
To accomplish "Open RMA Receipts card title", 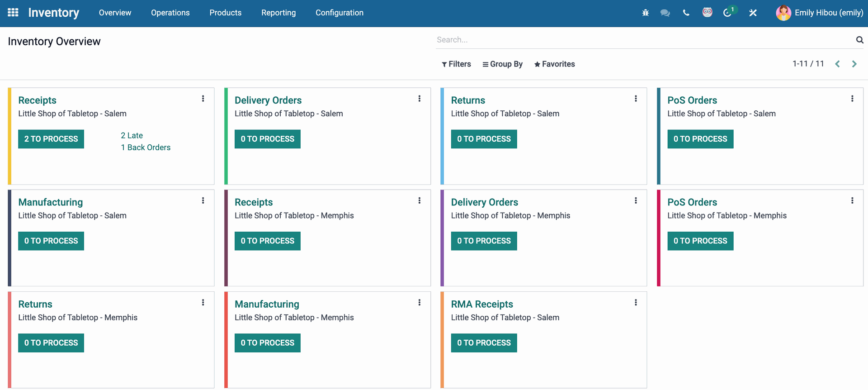I will click(482, 304).
